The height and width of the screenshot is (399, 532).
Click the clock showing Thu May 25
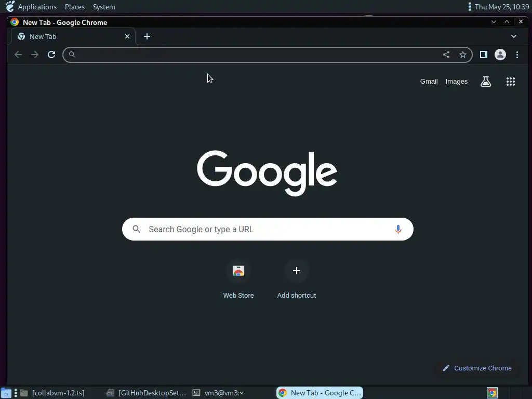click(x=501, y=7)
